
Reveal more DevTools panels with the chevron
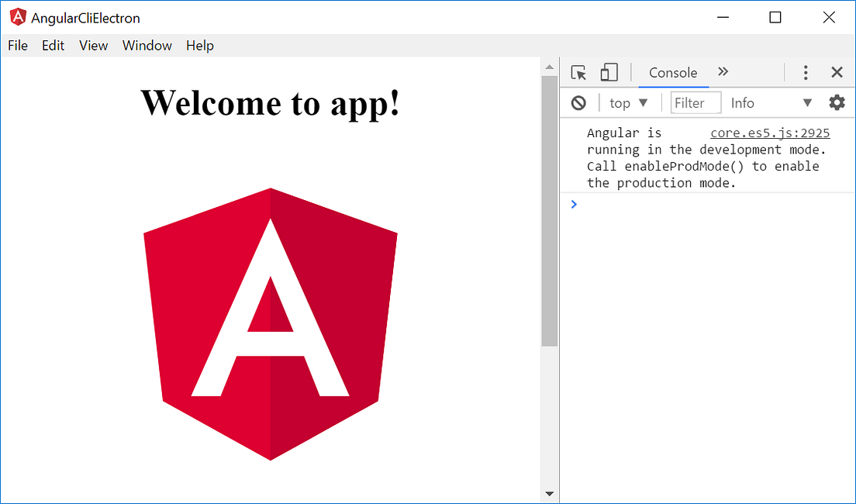click(x=722, y=71)
